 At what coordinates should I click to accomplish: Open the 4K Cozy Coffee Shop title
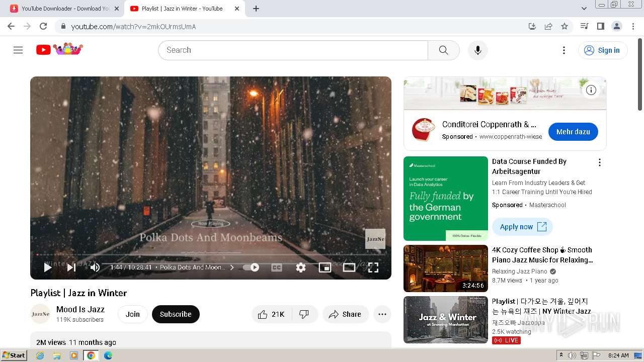(x=542, y=255)
